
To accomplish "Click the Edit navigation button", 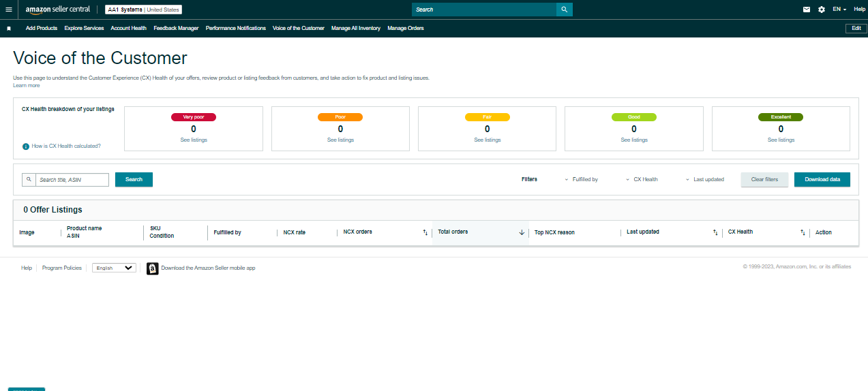I will coord(856,29).
